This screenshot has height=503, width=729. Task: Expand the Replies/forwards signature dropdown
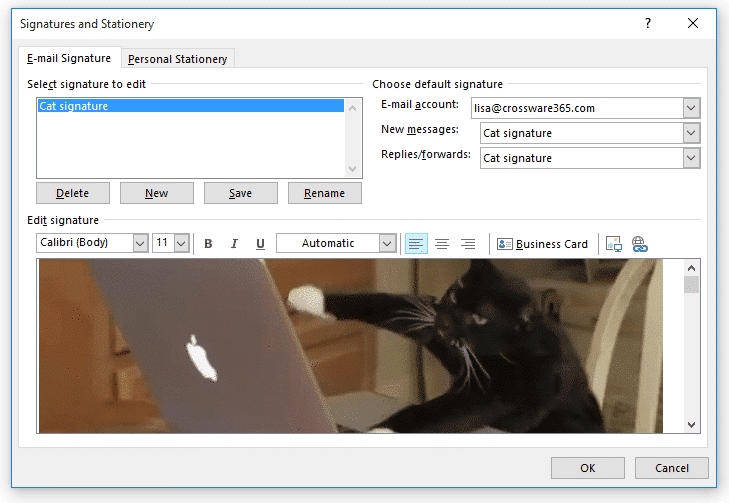691,158
